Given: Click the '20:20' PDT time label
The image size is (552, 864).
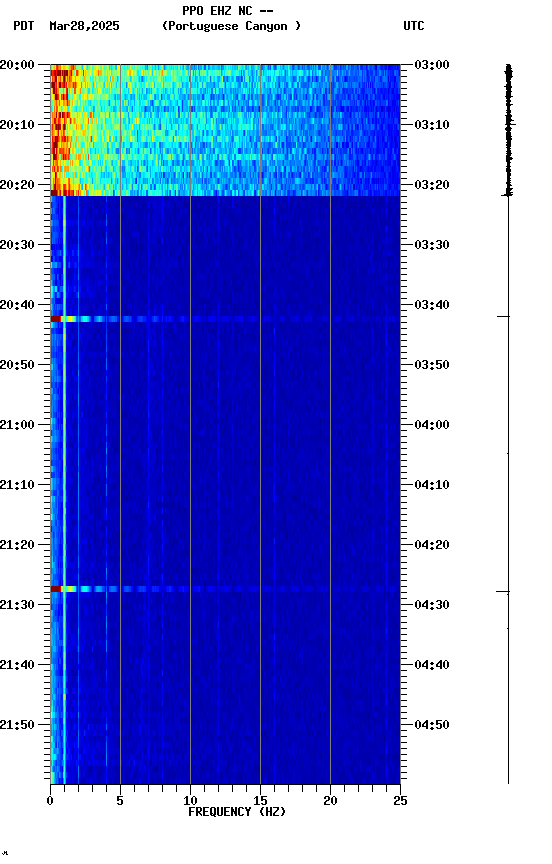Looking at the screenshot, I should 17,185.
